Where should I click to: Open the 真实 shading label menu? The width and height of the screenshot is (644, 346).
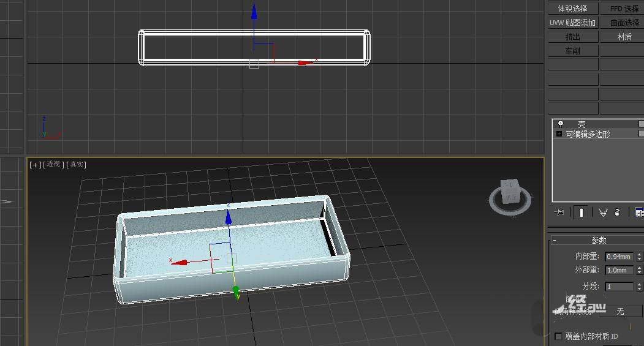(77, 165)
